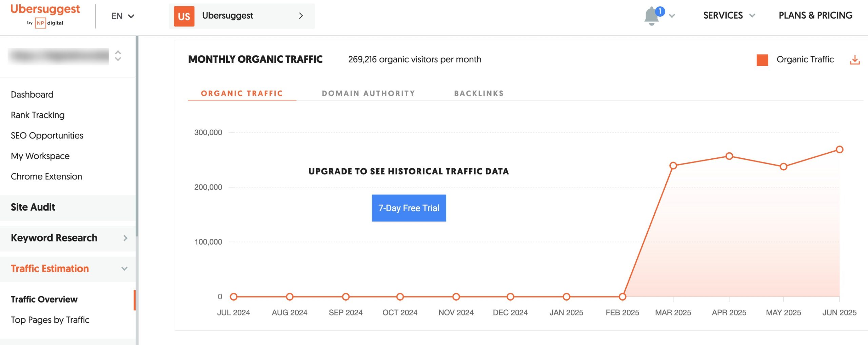Screen dimensions: 868x345
Task: Click the UPGRADE TO SEE HISTORICAL TRAFFIC DATA text
Action: [409, 171]
